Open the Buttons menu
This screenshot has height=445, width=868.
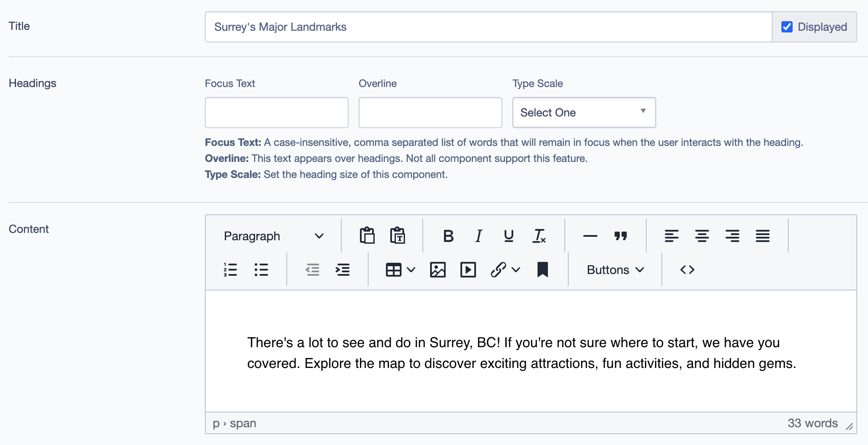click(x=615, y=270)
